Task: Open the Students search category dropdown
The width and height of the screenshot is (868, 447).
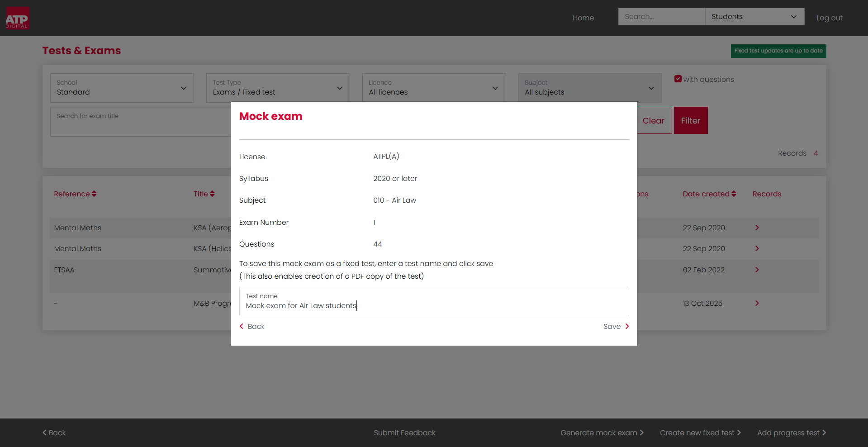Action: 754,17
